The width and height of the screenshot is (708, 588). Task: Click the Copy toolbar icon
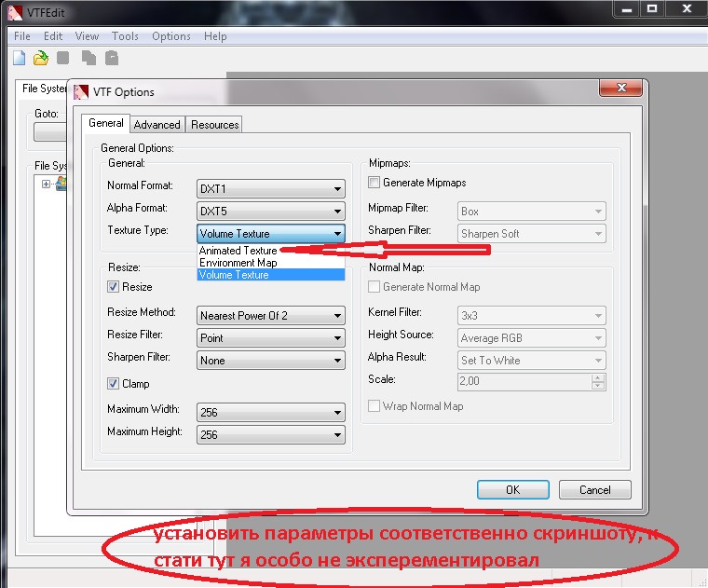coord(88,58)
